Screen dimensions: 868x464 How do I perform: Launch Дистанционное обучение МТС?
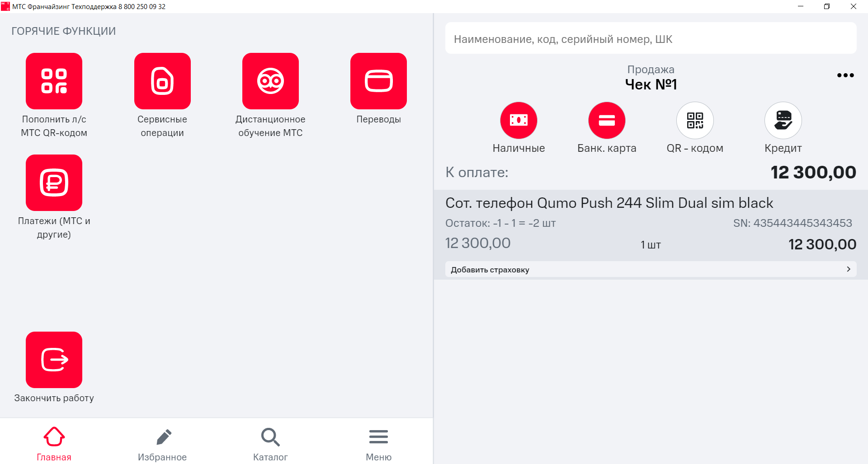(270, 81)
